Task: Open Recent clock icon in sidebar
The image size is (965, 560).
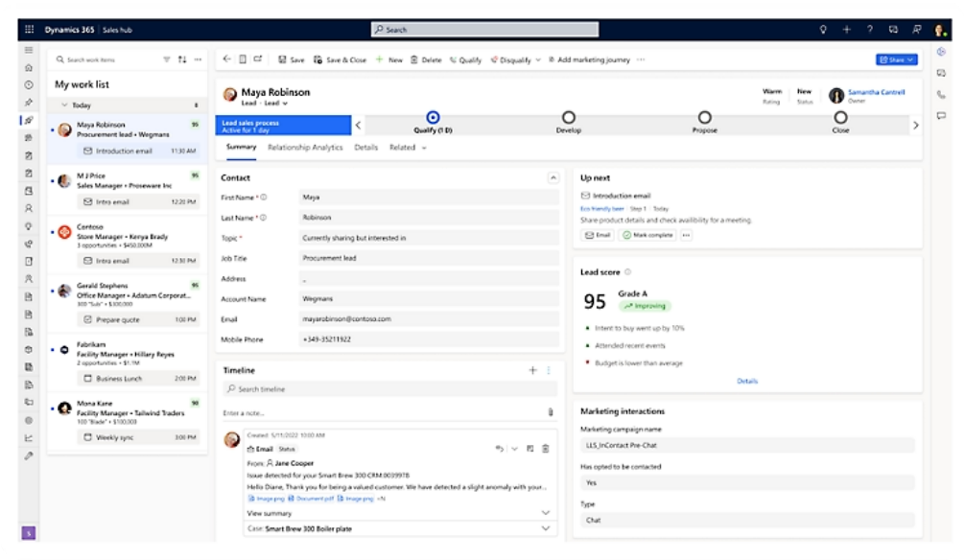Action: pos(29,85)
